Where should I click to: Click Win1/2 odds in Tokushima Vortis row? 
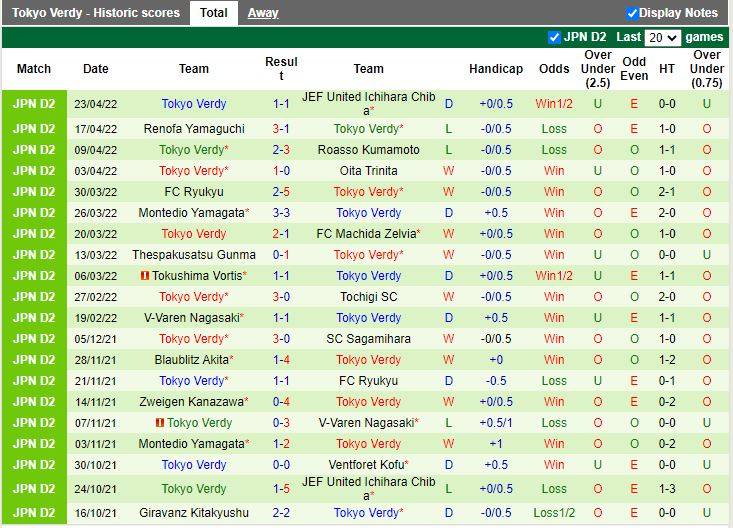point(554,276)
